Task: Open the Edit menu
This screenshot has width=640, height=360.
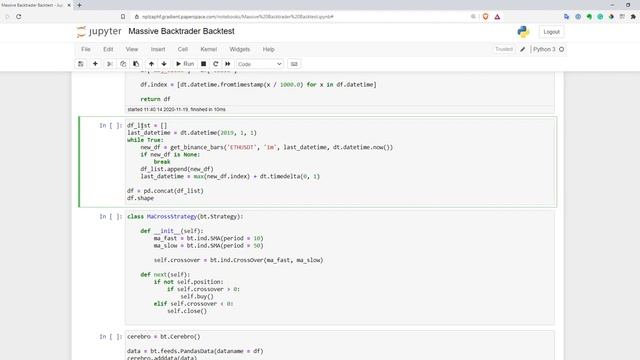Action: tap(108, 49)
